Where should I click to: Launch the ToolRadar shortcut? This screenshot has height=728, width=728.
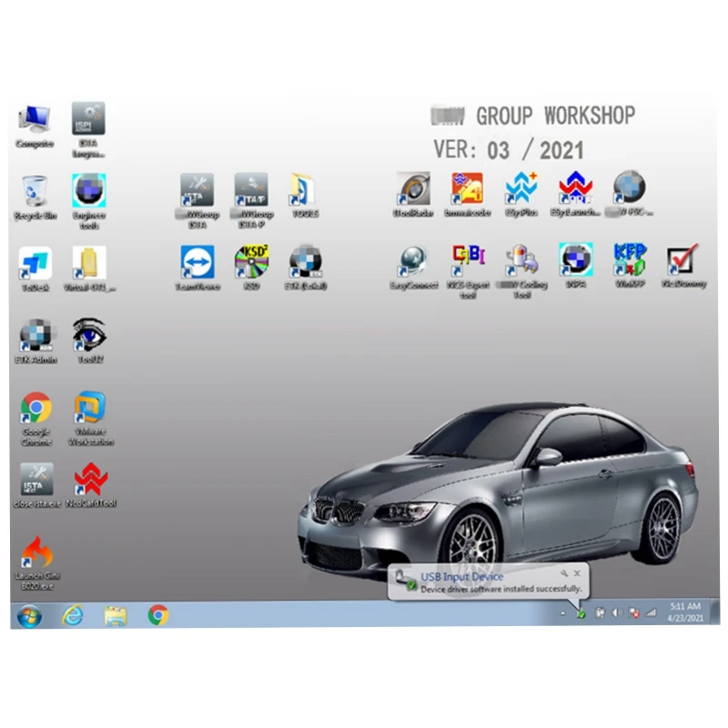[413, 195]
